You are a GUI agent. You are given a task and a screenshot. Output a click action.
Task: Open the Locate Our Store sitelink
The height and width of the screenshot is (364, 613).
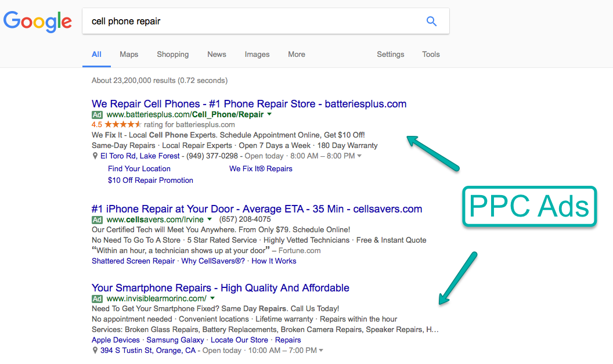239,340
